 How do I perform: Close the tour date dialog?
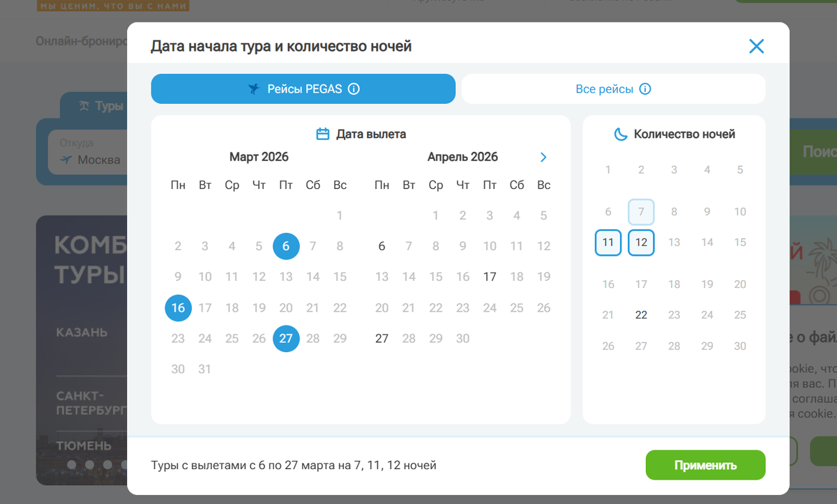[x=756, y=47]
